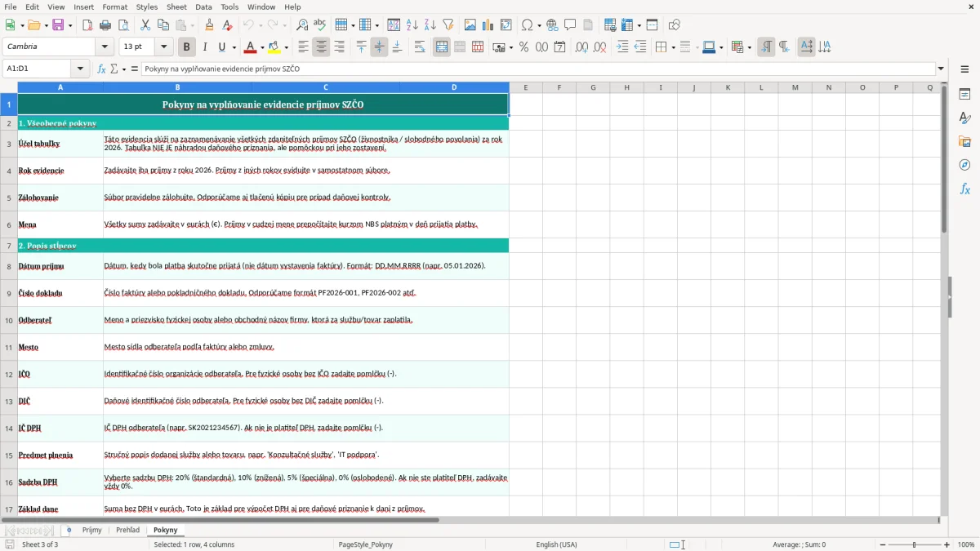980x551 pixels.
Task: Open the File menu
Action: pyautogui.click(x=11, y=7)
